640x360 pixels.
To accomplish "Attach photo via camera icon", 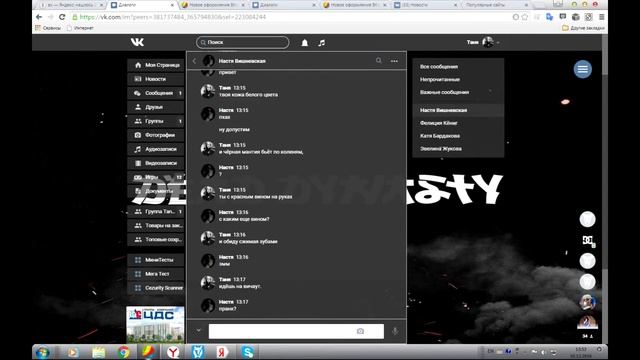I will point(360,331).
